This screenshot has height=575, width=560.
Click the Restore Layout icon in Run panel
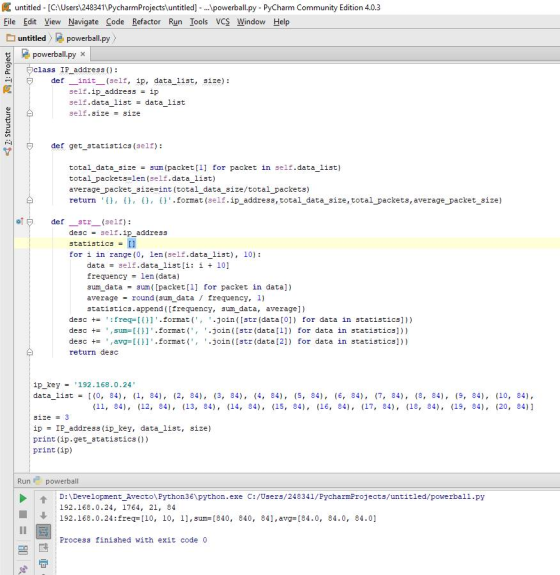point(23,550)
